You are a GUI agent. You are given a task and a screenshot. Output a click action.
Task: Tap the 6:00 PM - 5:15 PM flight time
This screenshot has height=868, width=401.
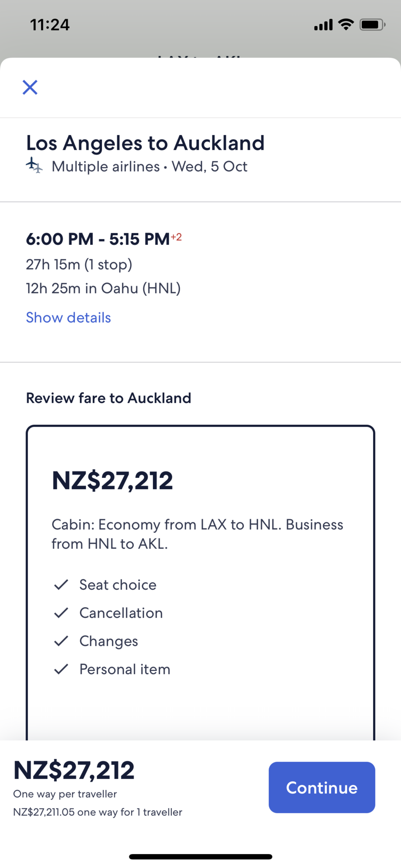(98, 239)
